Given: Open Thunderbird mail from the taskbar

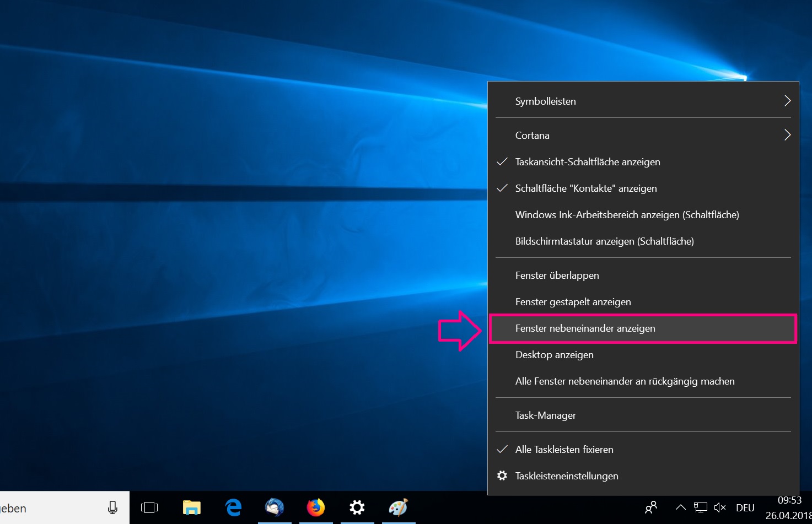Looking at the screenshot, I should pos(275,507).
